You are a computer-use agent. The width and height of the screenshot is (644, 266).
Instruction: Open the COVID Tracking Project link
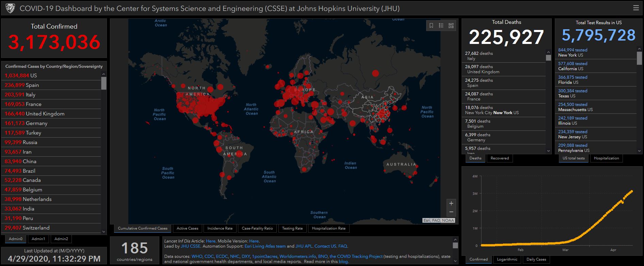(x=356, y=256)
